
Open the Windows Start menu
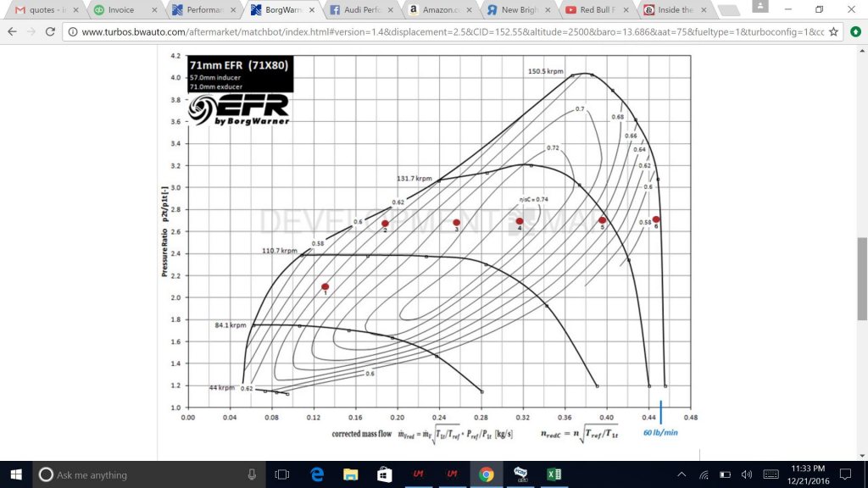pos(16,474)
